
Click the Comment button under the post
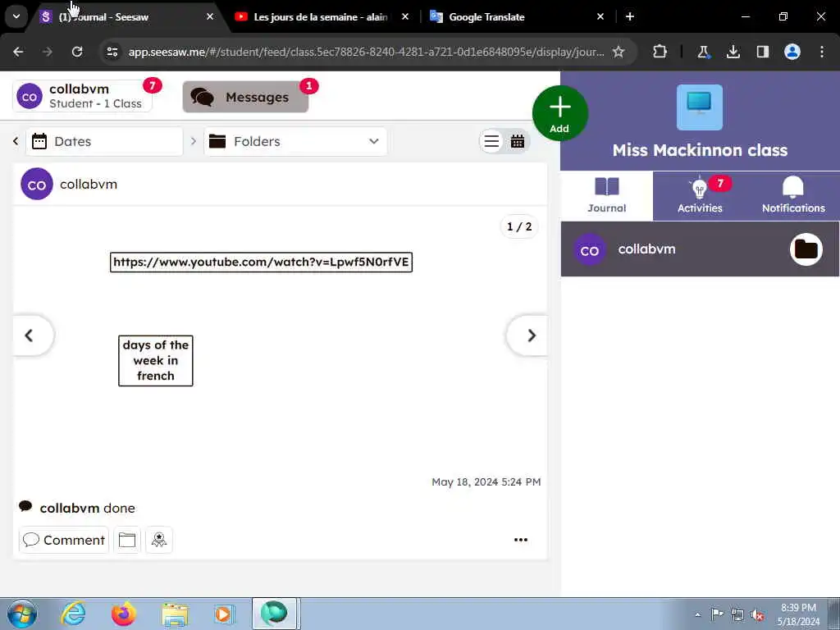click(64, 540)
